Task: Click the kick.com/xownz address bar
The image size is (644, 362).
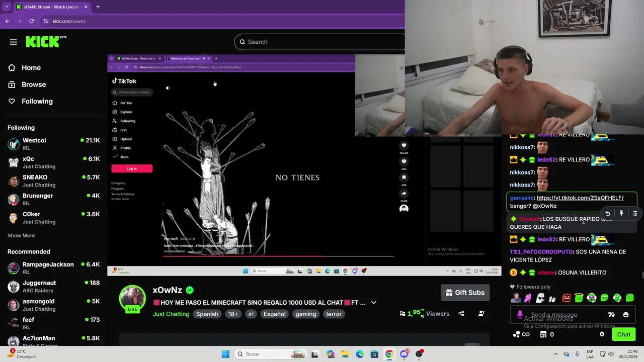Action: pos(221,21)
